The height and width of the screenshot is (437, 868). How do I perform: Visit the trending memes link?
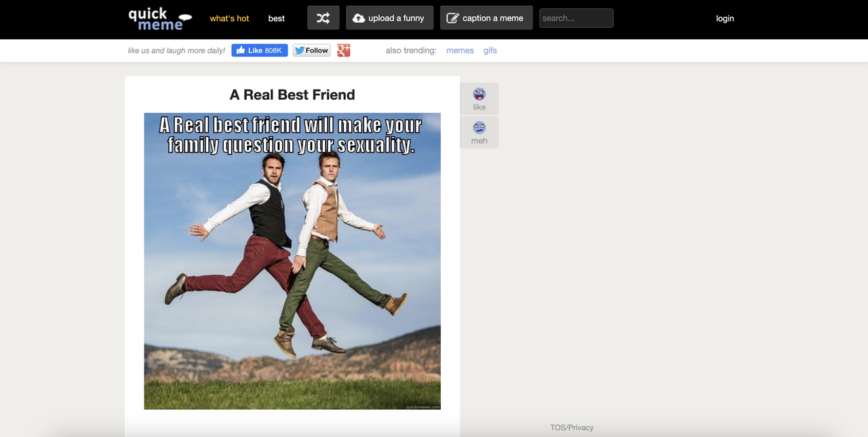(460, 50)
